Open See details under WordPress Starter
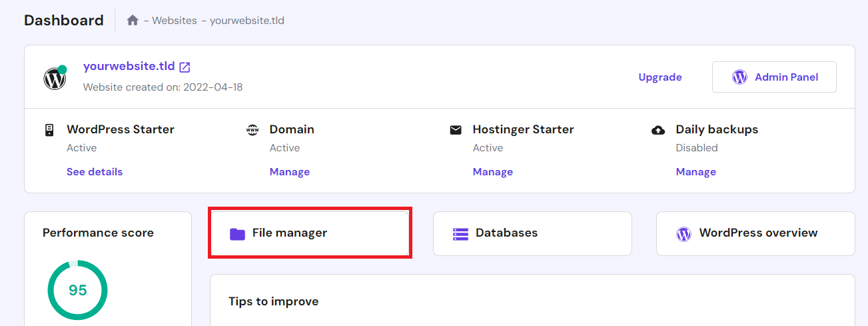 [x=95, y=172]
